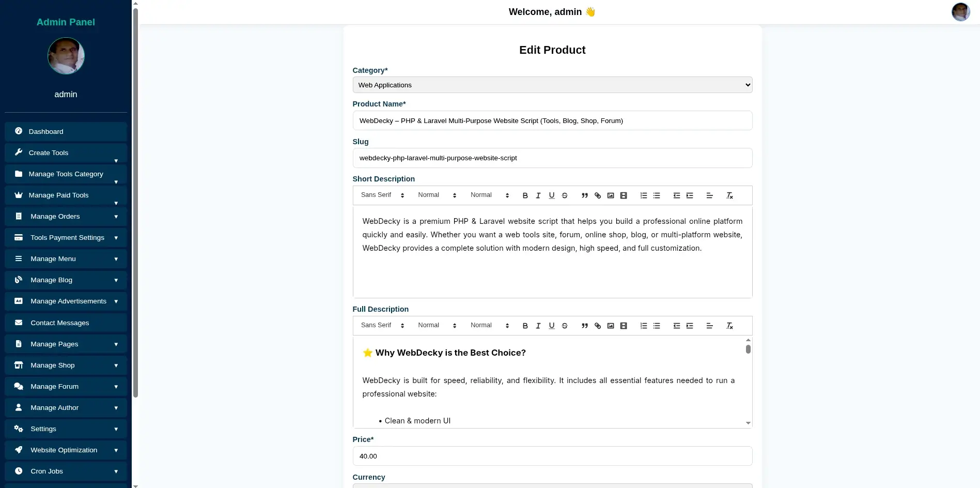The image size is (980, 488).
Task: Toggle bold in Short Description toolbar
Action: 525,195
